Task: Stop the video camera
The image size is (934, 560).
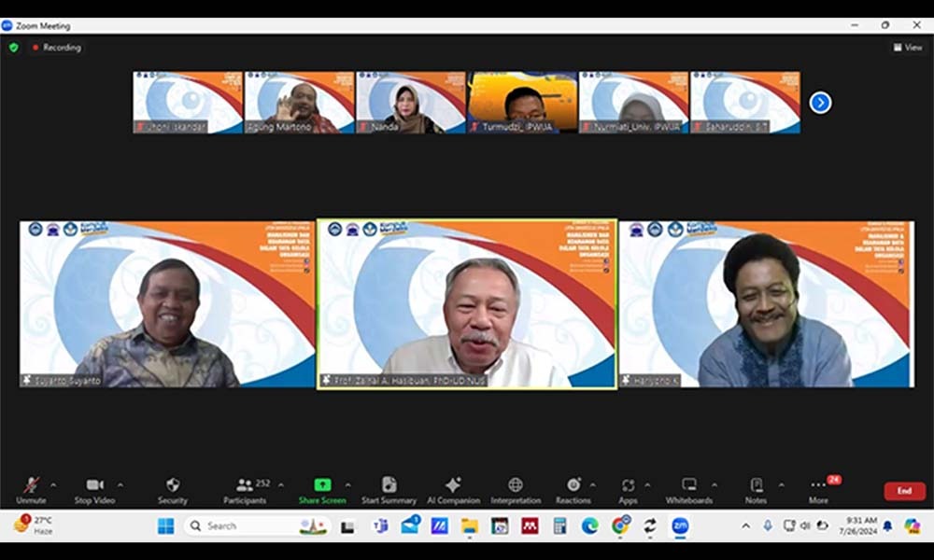Action: click(94, 489)
